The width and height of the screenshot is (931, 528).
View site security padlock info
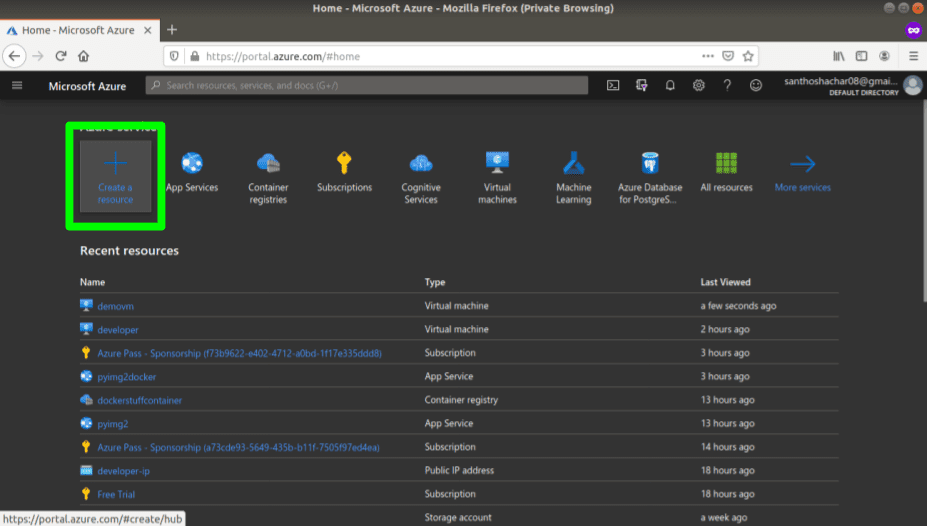[x=195, y=56]
